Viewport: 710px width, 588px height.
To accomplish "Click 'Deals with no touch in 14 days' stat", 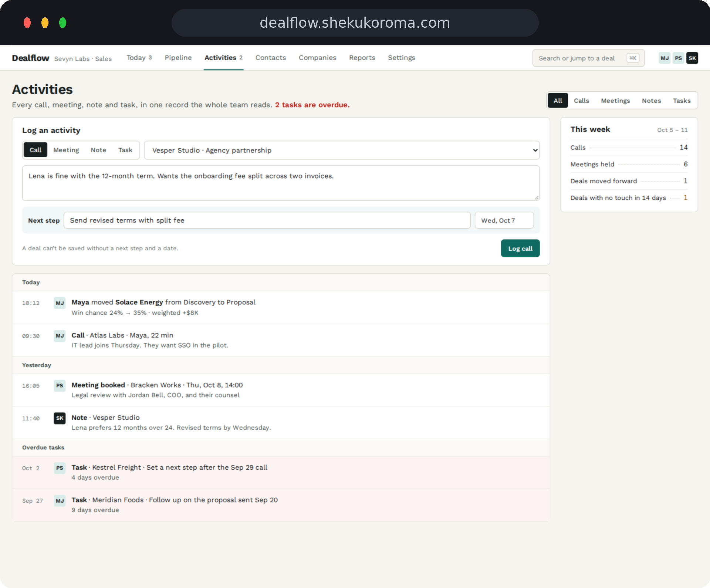I will [x=629, y=198].
